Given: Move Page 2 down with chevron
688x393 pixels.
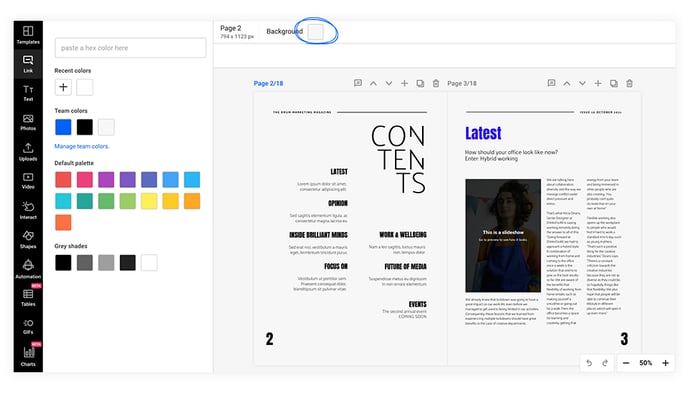Looking at the screenshot, I should point(389,83).
